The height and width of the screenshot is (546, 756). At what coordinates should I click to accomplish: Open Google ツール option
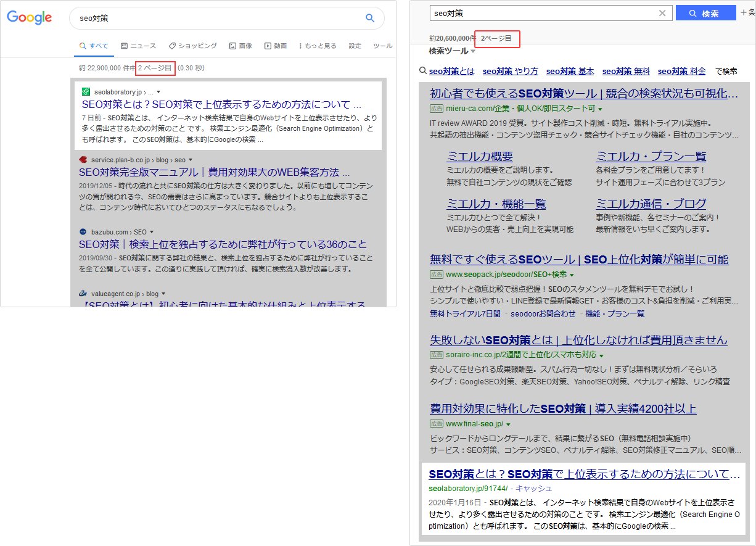383,46
